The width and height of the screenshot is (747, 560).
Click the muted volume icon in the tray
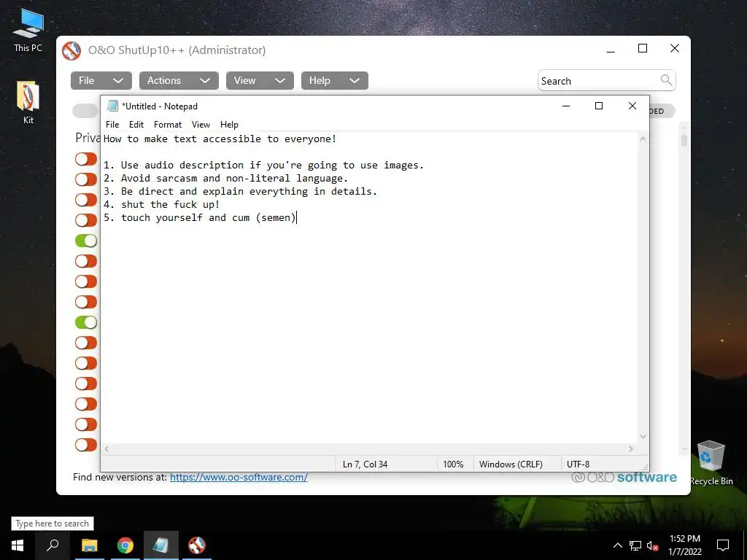[653, 545]
